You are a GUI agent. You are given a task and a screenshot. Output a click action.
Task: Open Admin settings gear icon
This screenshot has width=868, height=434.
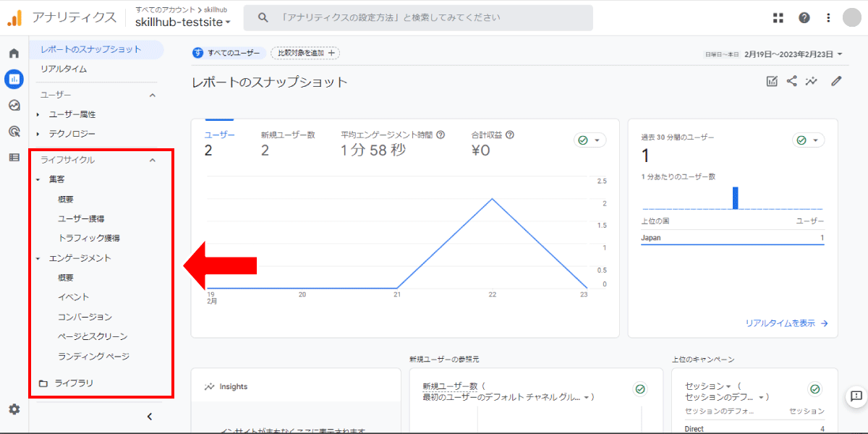pos(14,409)
